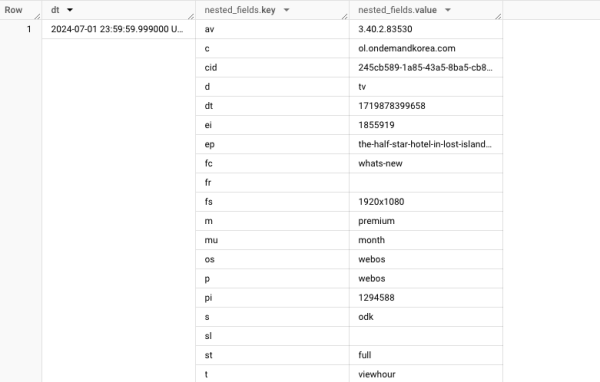
Task: Click the nested_fields.value column resize handle
Action: 498,16
